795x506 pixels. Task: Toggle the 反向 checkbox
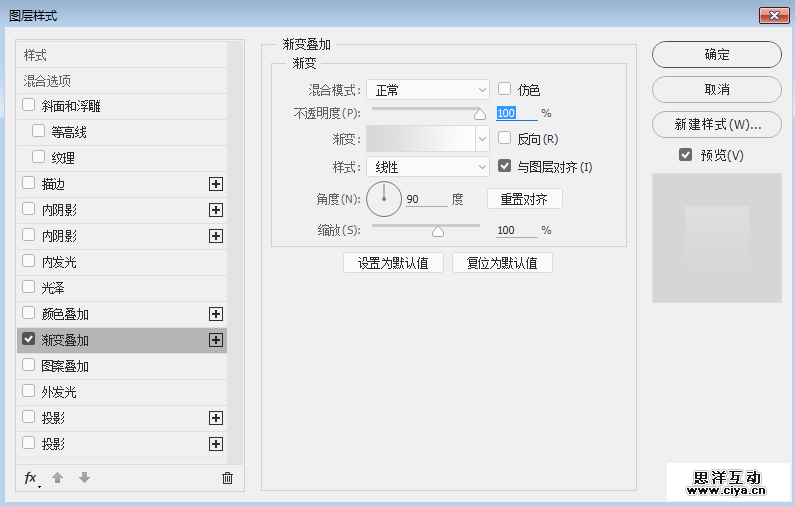(505, 138)
